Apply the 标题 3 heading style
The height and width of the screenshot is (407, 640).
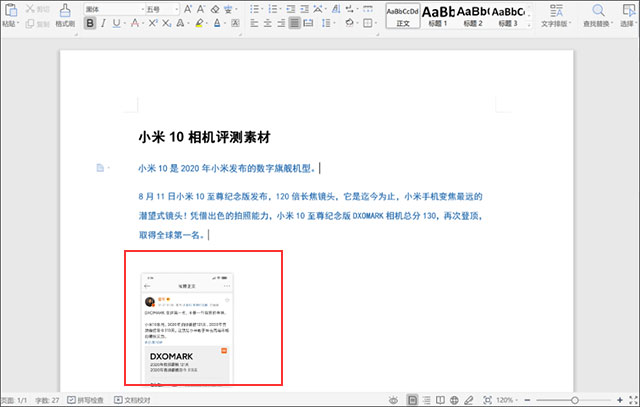508,16
